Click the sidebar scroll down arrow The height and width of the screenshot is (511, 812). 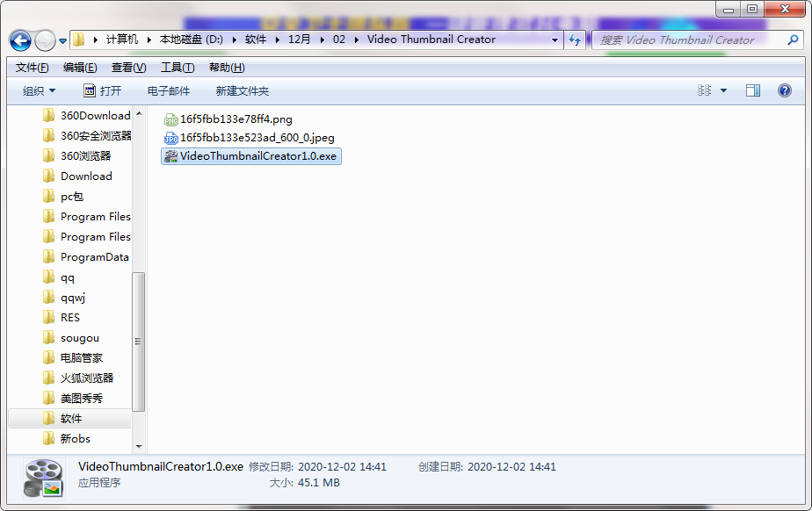click(139, 446)
